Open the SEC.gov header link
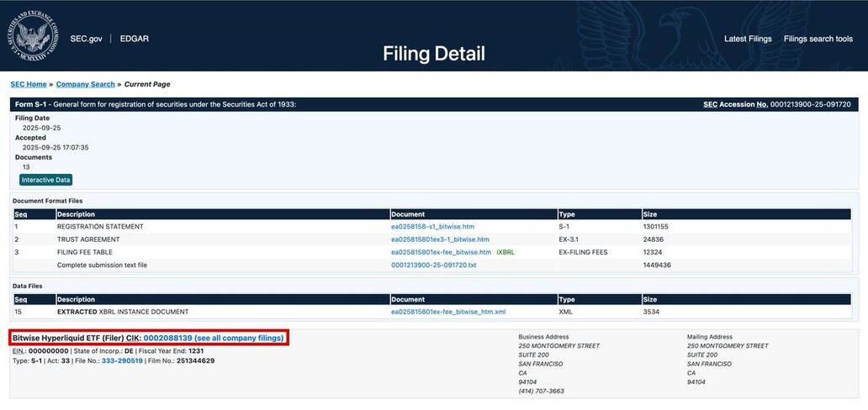868x410 pixels. [86, 39]
